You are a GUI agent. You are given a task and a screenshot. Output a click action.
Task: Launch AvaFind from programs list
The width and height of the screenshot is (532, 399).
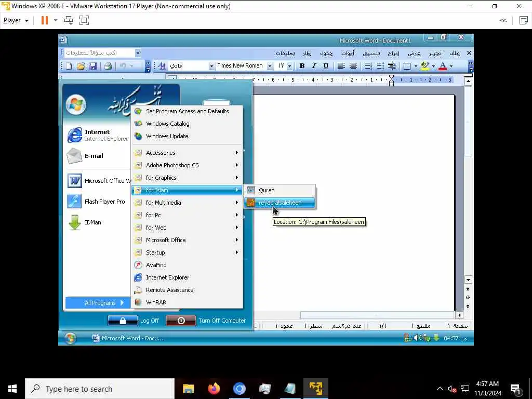pos(187,265)
